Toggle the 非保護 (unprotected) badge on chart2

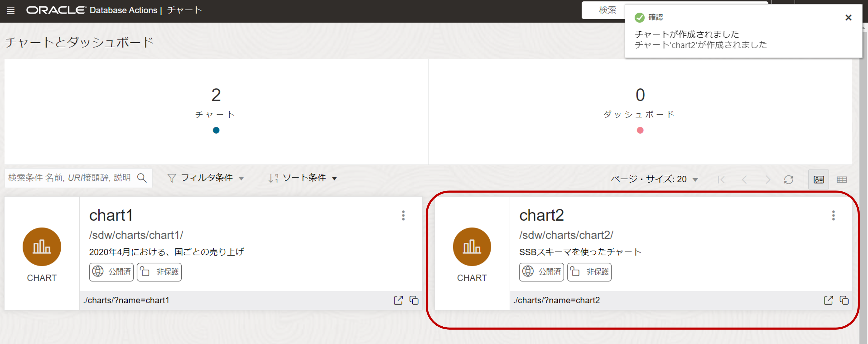coord(589,272)
